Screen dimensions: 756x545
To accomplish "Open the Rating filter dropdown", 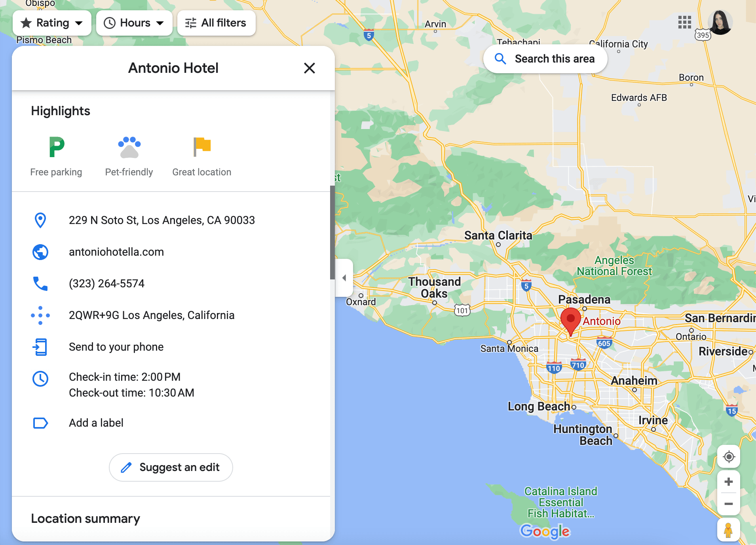I will coord(52,23).
